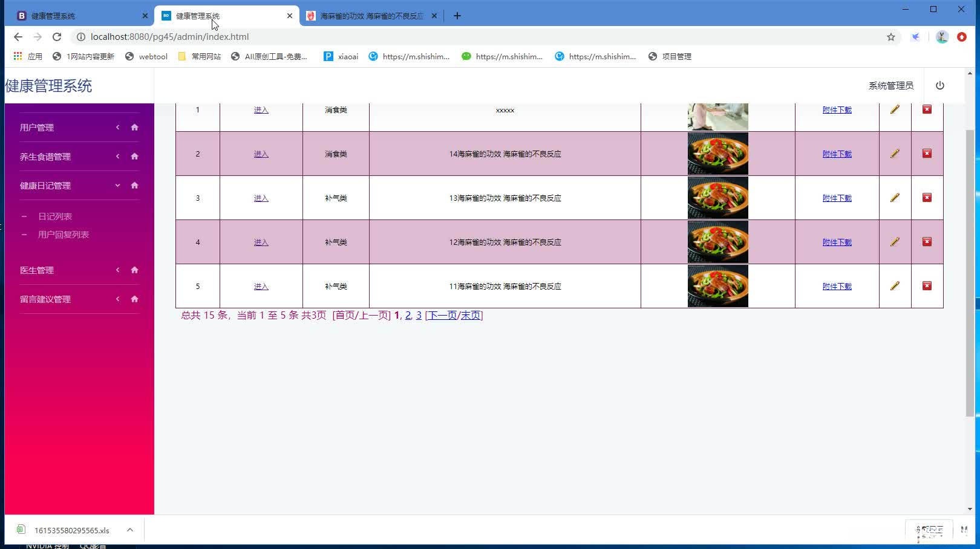Delete row 2 with red X icon
This screenshot has height=549, width=980.
(927, 154)
